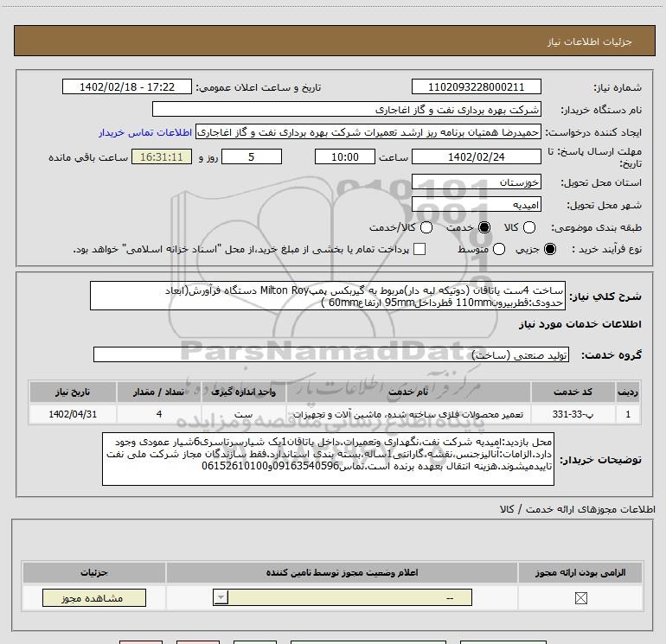Click the delivery province field خوزستان
The height and width of the screenshot is (644, 666).
click(x=476, y=182)
